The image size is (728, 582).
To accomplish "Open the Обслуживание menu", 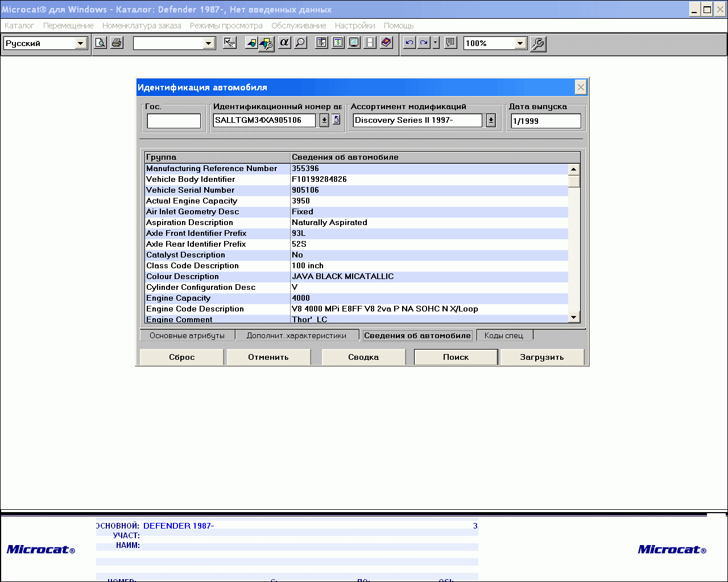I will tap(299, 26).
